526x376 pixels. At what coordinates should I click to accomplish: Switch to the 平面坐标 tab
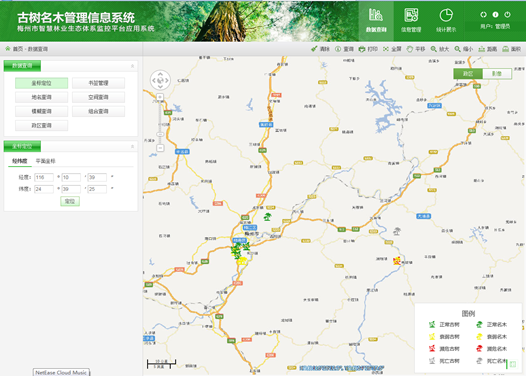(x=45, y=161)
